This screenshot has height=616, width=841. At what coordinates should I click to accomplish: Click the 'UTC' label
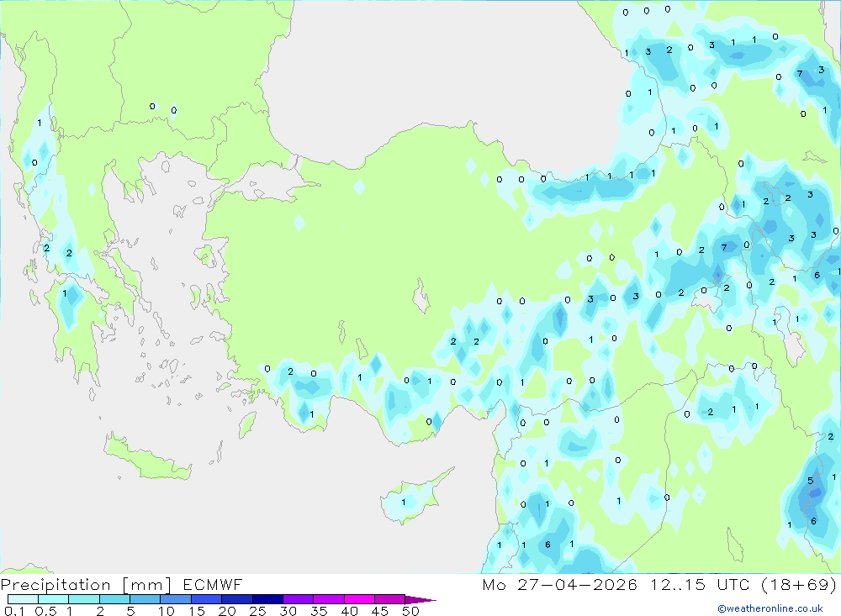[733, 584]
